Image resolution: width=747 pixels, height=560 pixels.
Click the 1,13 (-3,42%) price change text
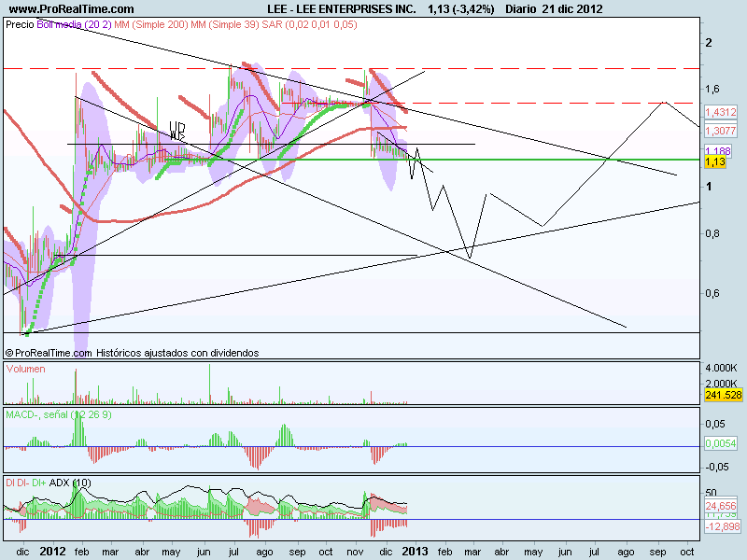point(460,8)
